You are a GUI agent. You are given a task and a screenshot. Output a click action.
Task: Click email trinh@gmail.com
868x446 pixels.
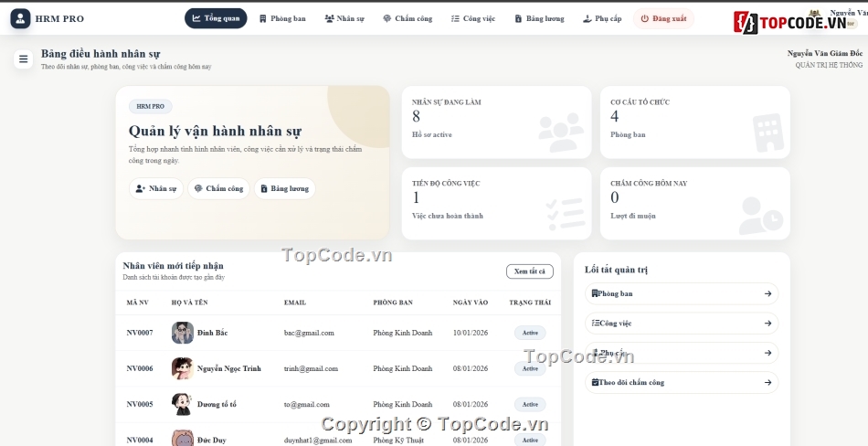(311, 368)
